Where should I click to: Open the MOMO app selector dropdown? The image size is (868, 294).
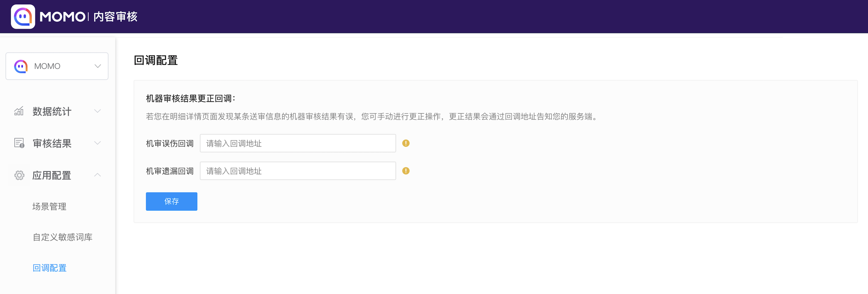pyautogui.click(x=57, y=66)
